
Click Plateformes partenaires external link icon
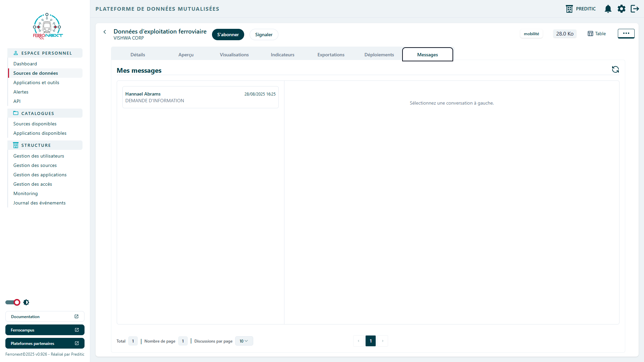tap(77, 343)
